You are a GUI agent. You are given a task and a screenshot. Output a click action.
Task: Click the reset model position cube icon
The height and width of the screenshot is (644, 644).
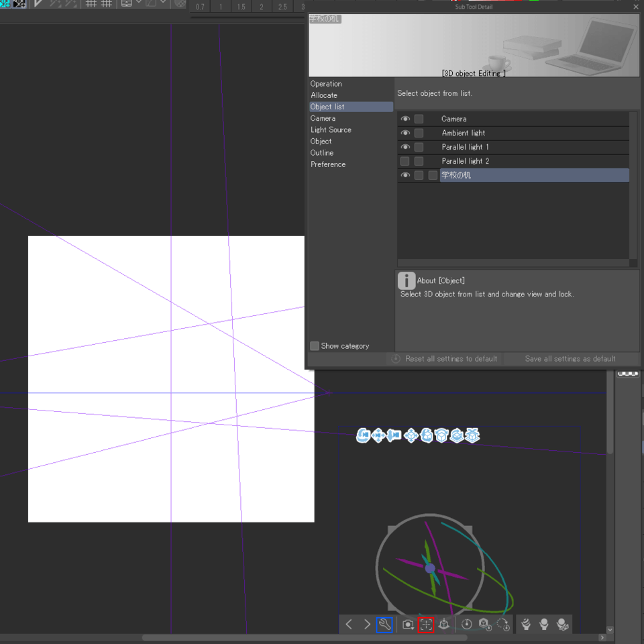click(x=484, y=625)
